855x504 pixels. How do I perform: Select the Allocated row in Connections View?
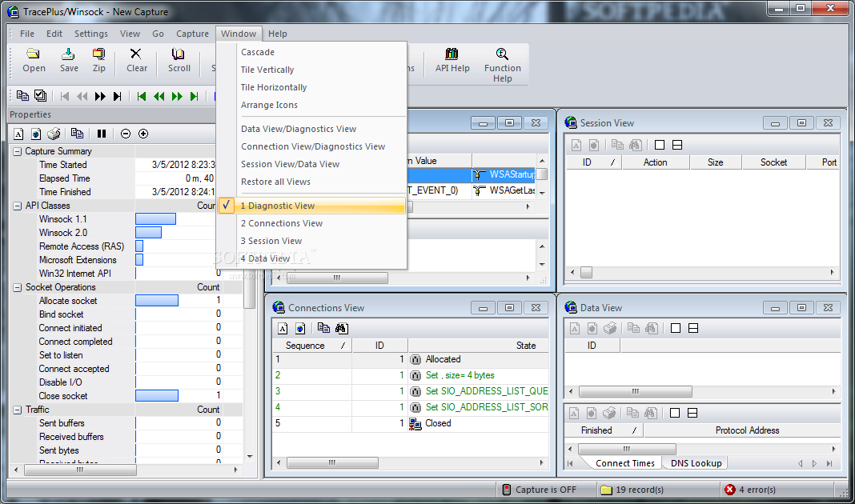410,360
